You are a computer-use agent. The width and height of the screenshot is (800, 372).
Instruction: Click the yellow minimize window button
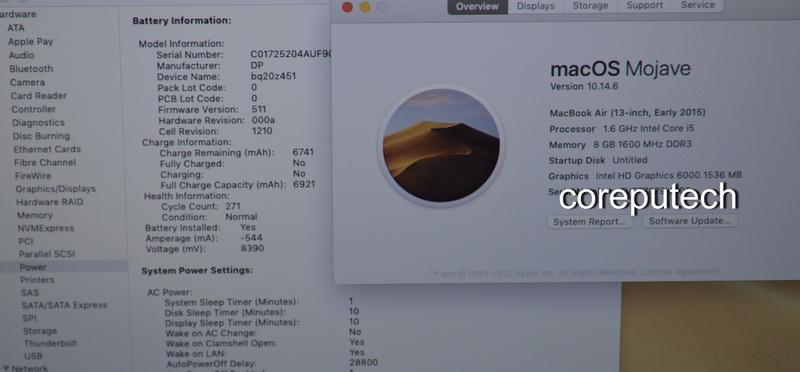tap(365, 7)
